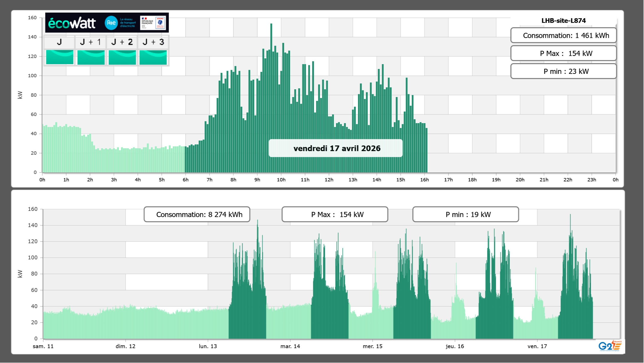The image size is (644, 363).
Task: Click the weekly P min 19 kW box
Action: point(465,214)
